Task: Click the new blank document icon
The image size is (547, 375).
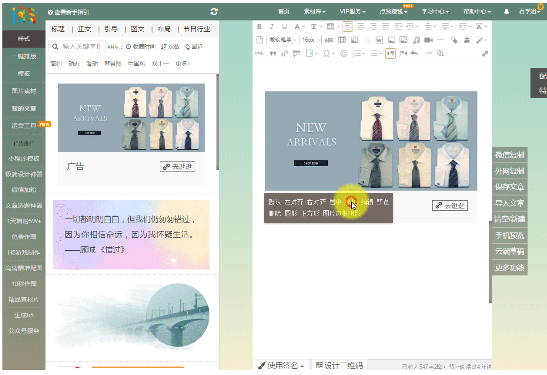Action: click(x=259, y=40)
